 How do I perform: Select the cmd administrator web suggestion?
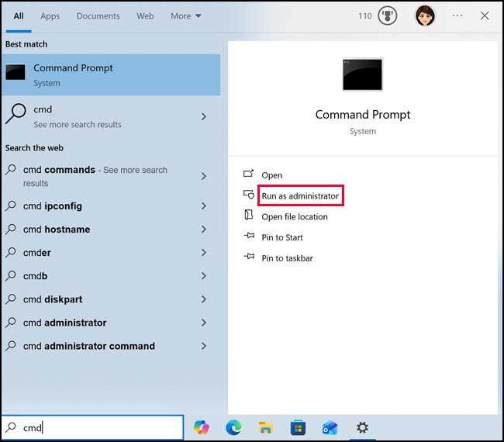[x=111, y=323]
